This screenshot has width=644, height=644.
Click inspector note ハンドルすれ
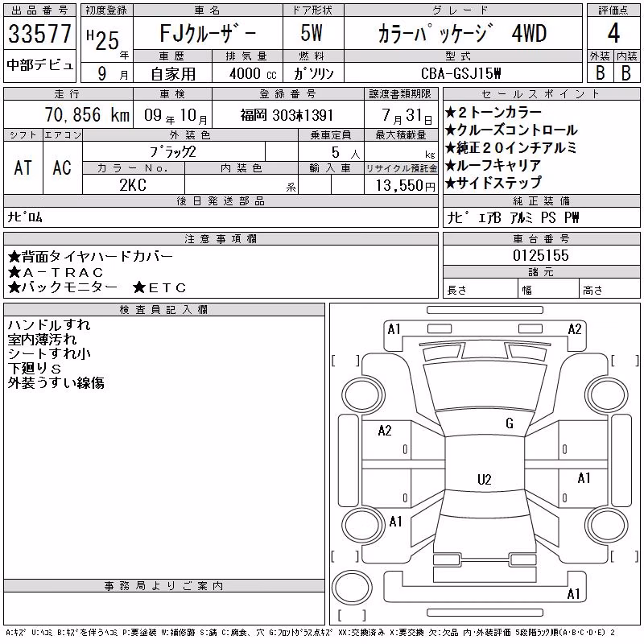click(49, 325)
